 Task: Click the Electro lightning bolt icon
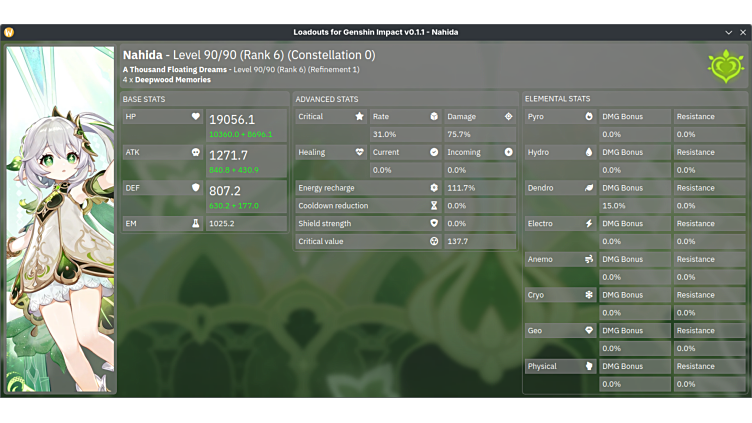(589, 224)
